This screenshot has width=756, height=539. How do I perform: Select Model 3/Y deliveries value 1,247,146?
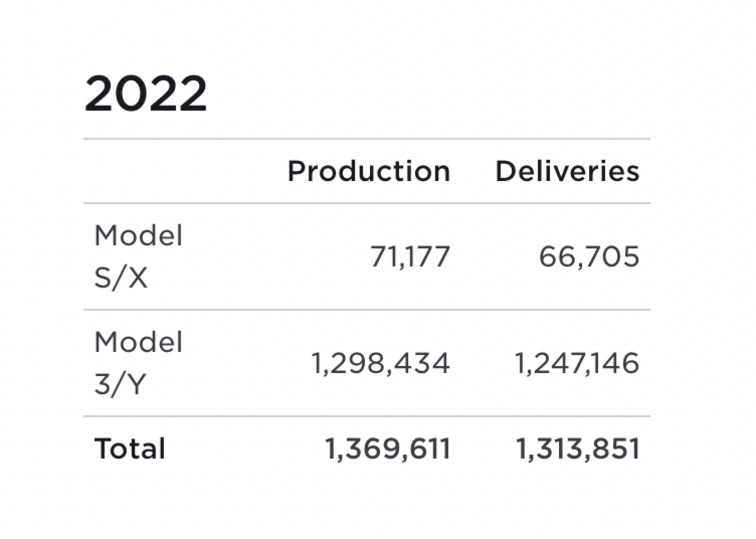tap(577, 363)
